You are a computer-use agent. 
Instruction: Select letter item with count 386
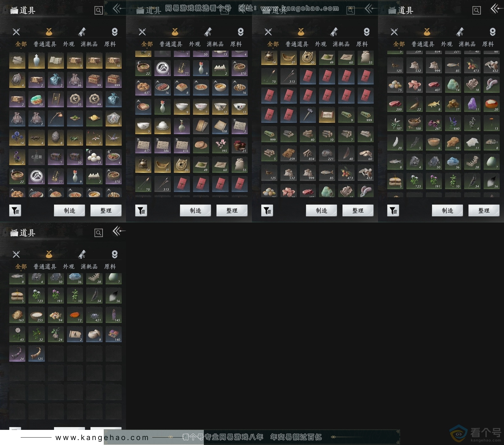tap(162, 145)
